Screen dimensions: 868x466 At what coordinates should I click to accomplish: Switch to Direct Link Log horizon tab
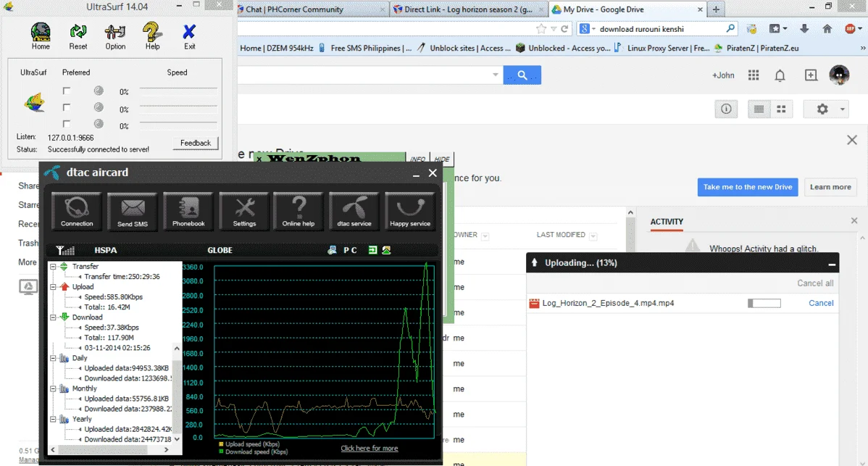468,9
